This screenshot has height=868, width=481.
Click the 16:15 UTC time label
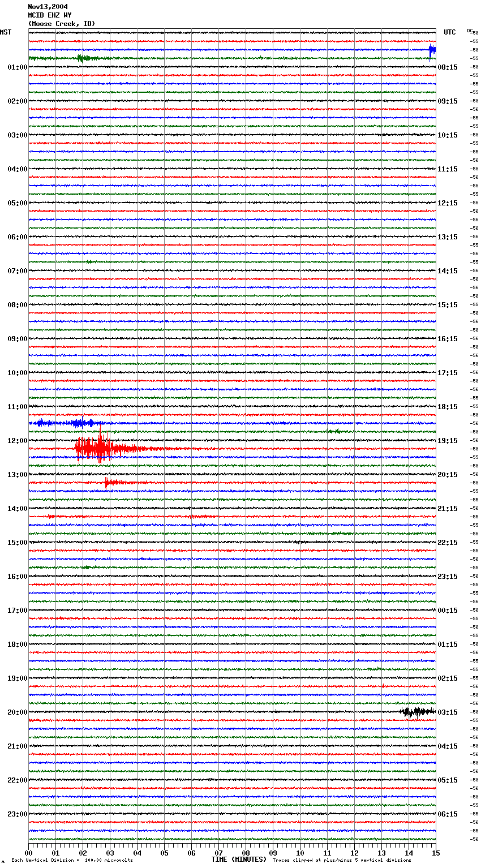[448, 339]
